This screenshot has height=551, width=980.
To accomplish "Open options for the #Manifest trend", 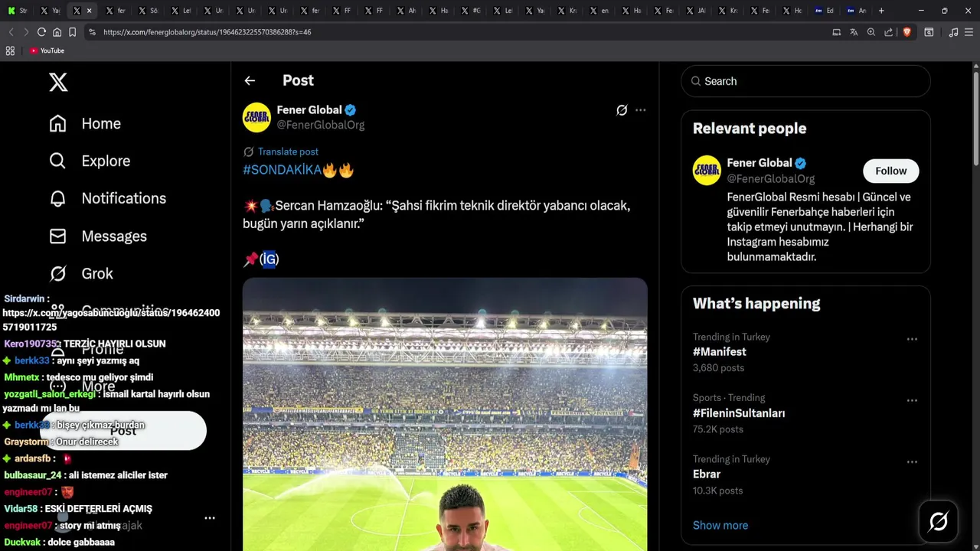I will (x=912, y=339).
